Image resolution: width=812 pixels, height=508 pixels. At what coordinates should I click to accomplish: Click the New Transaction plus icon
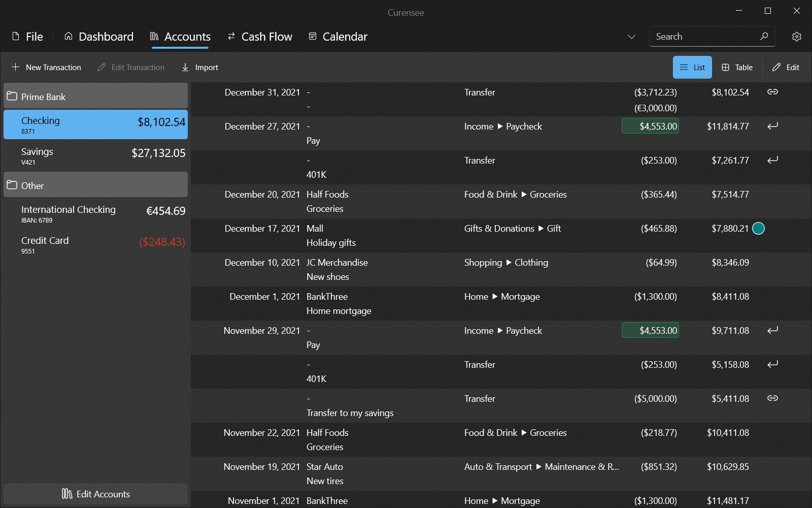(16, 67)
